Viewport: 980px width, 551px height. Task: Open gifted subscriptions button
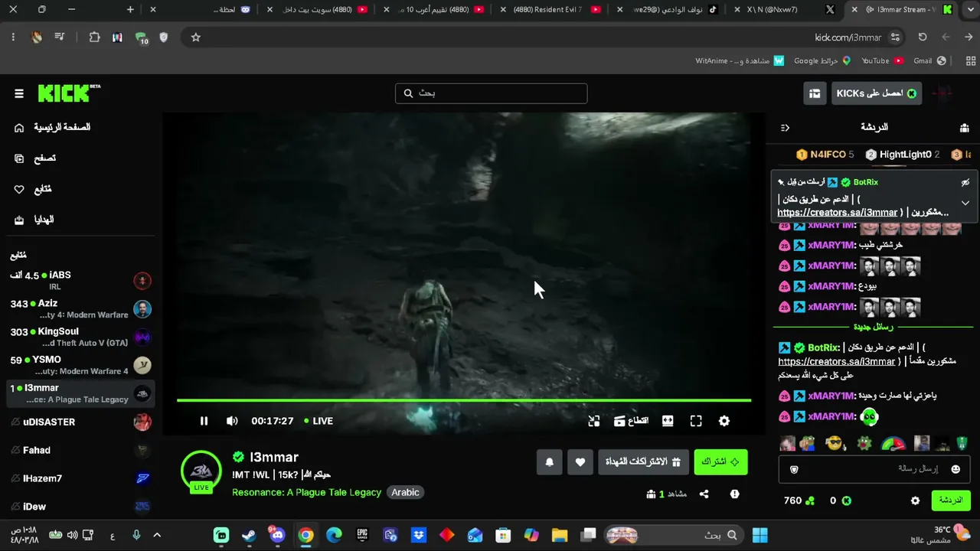pos(644,461)
